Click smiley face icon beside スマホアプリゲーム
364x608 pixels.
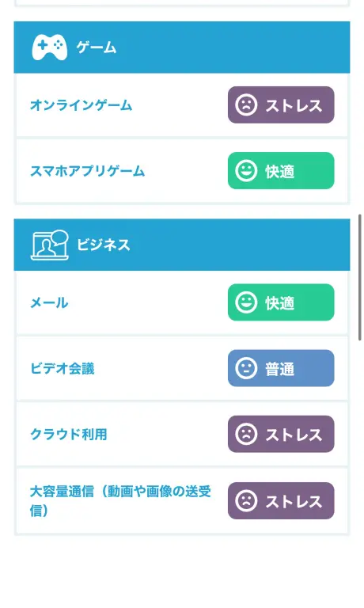coord(246,171)
